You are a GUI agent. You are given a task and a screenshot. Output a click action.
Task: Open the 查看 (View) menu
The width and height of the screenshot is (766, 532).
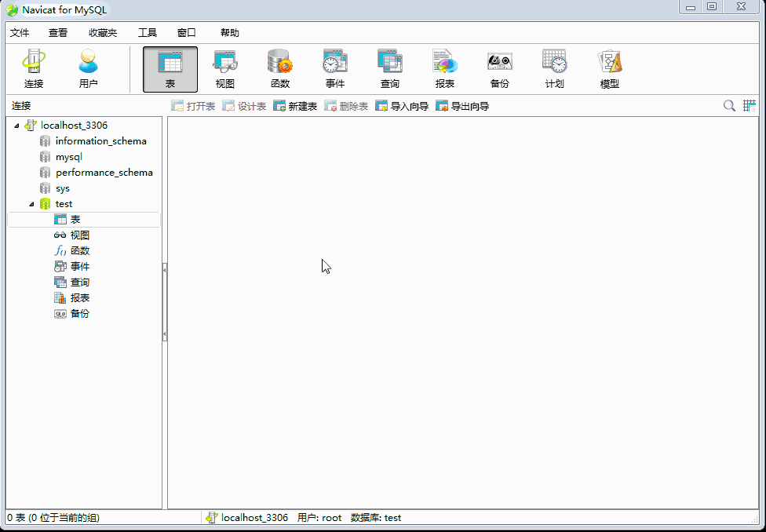(58, 33)
